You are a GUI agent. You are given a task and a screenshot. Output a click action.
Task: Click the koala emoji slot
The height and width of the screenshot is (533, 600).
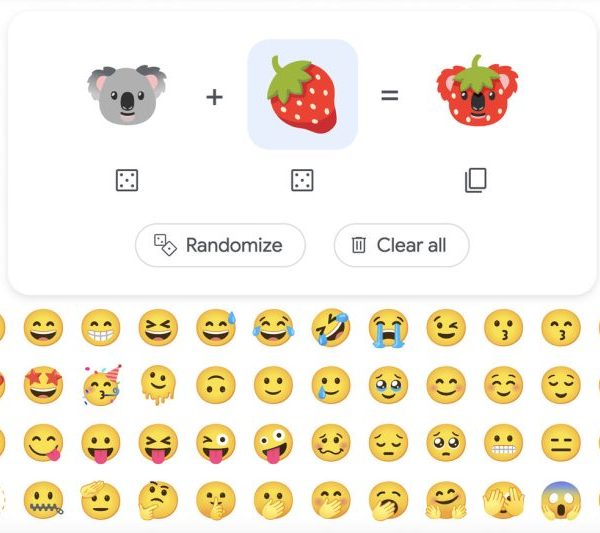click(x=127, y=95)
